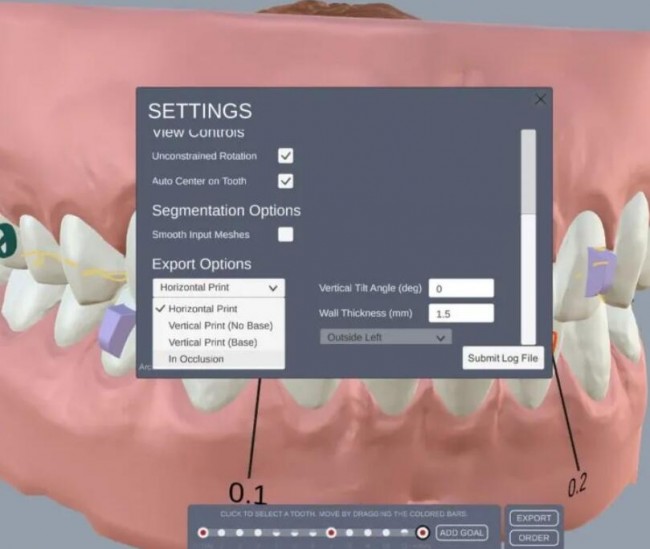The width and height of the screenshot is (650, 549).
Task: Uncheck Unconstrained Rotation checkbox
Action: pyautogui.click(x=285, y=156)
